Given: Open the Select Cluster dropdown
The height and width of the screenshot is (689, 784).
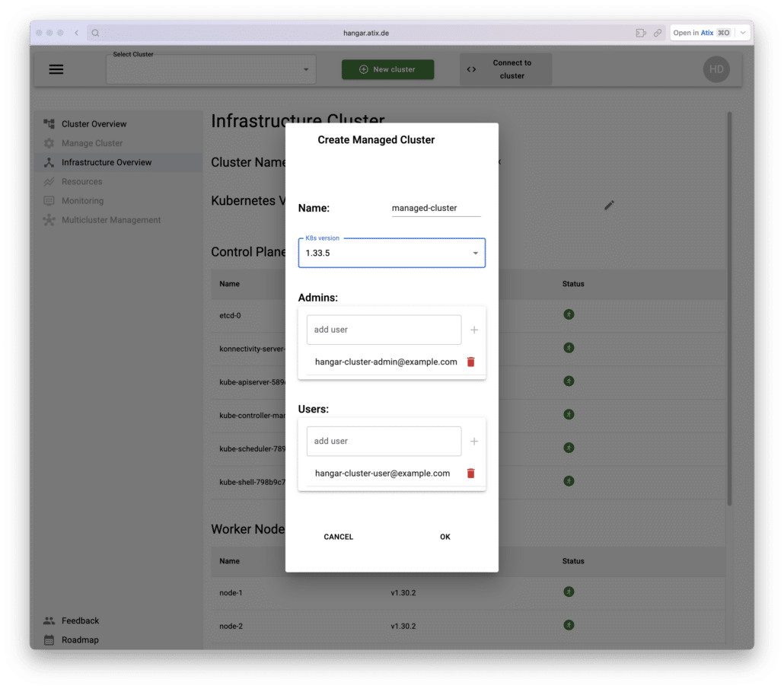Looking at the screenshot, I should [211, 69].
